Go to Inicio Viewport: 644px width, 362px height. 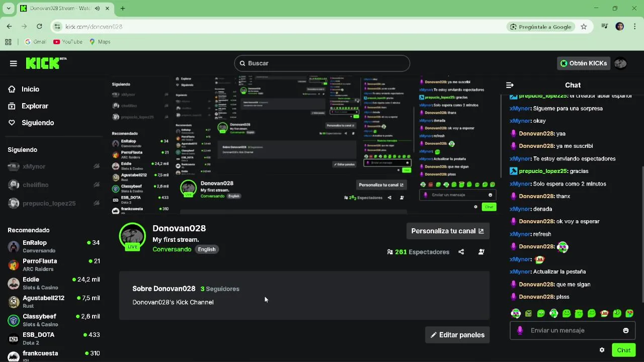click(24, 89)
